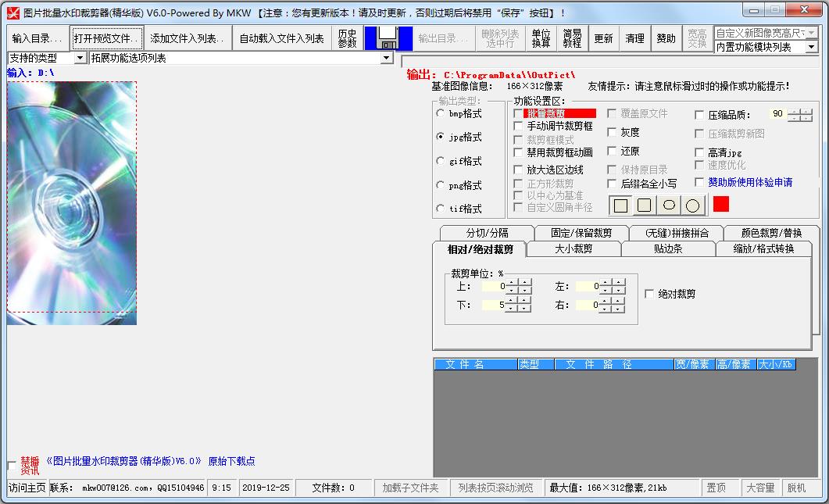This screenshot has width=829, height=504.
Task: Click the 上 top crop value field
Action: point(493,286)
